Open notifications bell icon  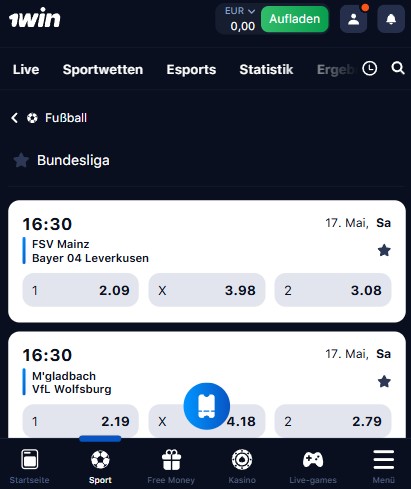[391, 19]
